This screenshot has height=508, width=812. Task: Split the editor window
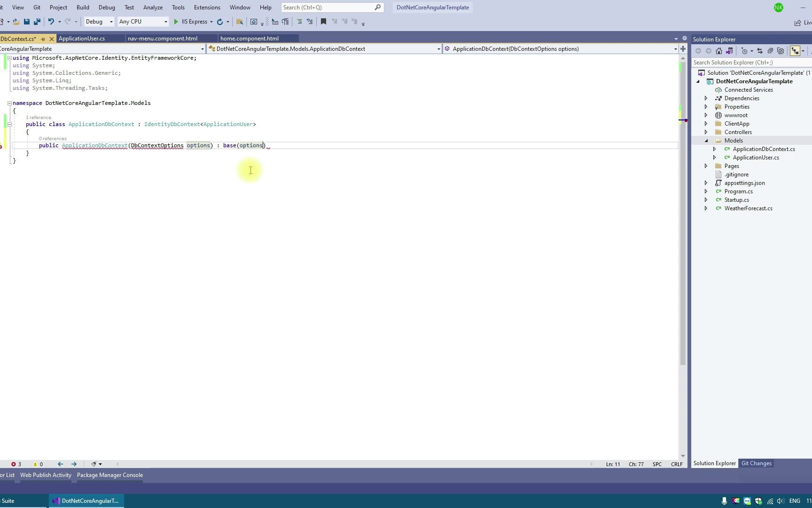(x=683, y=49)
